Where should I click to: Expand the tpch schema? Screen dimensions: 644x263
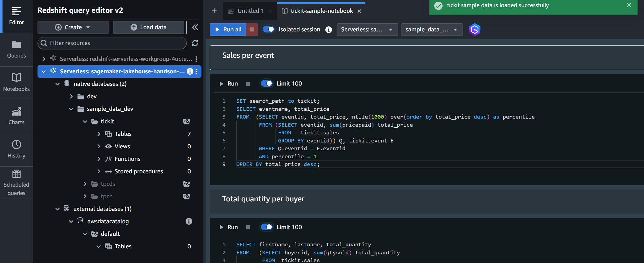point(85,196)
